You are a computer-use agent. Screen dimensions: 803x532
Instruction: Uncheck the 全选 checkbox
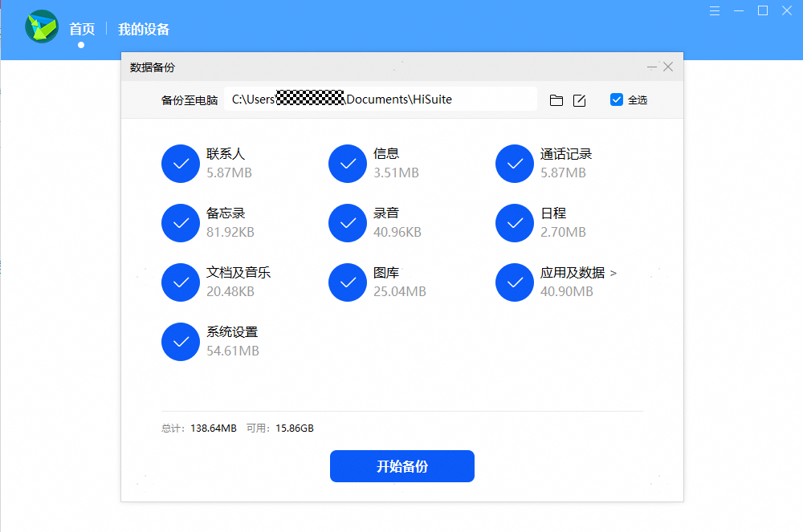tap(617, 99)
